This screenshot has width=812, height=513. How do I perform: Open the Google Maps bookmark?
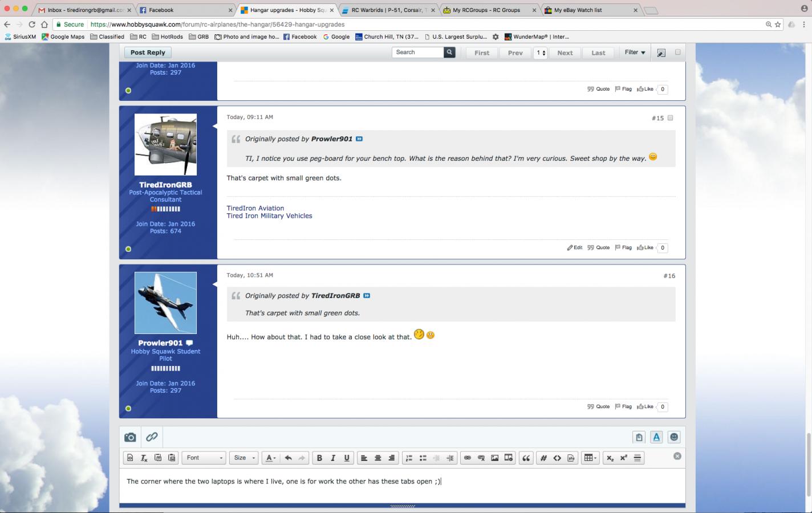(x=63, y=36)
